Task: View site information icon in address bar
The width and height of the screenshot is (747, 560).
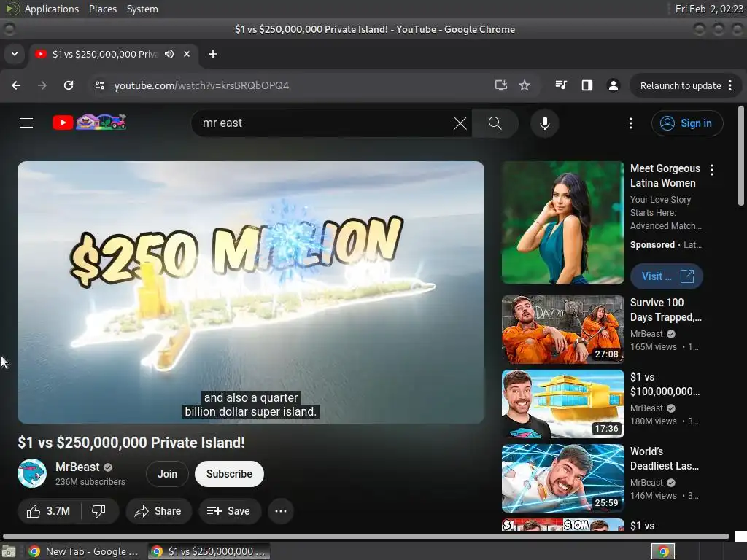Action: (99, 85)
